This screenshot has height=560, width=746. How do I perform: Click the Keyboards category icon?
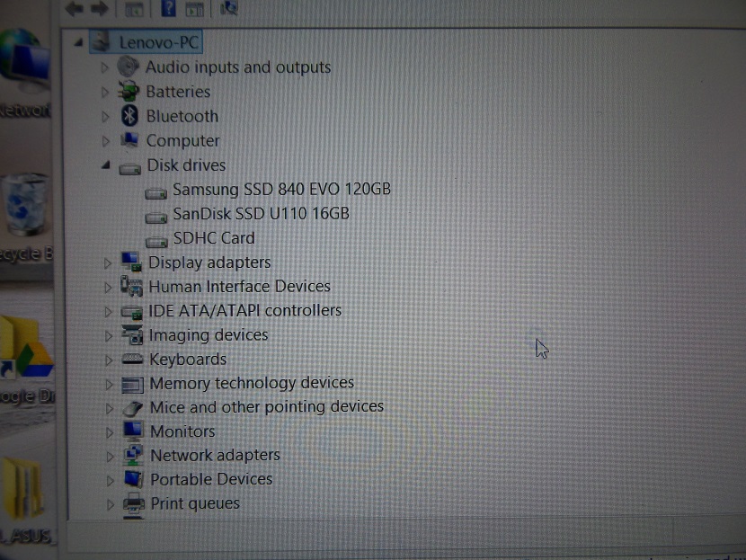(x=132, y=359)
